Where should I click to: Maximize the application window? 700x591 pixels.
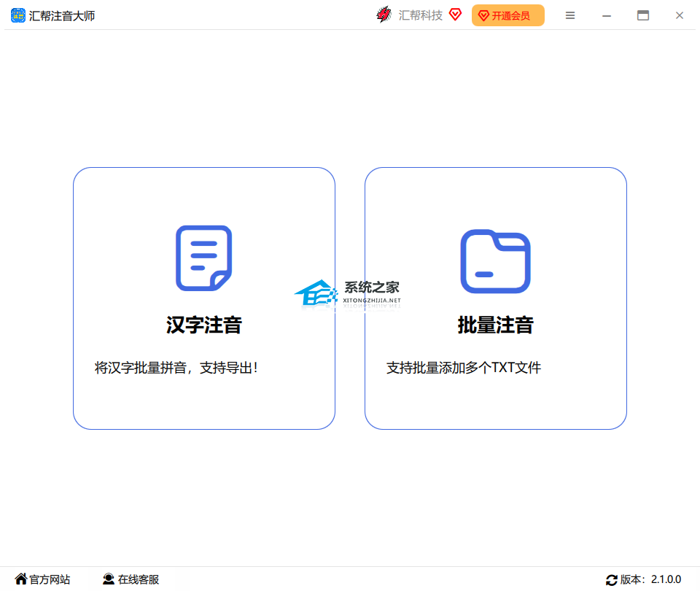643,15
